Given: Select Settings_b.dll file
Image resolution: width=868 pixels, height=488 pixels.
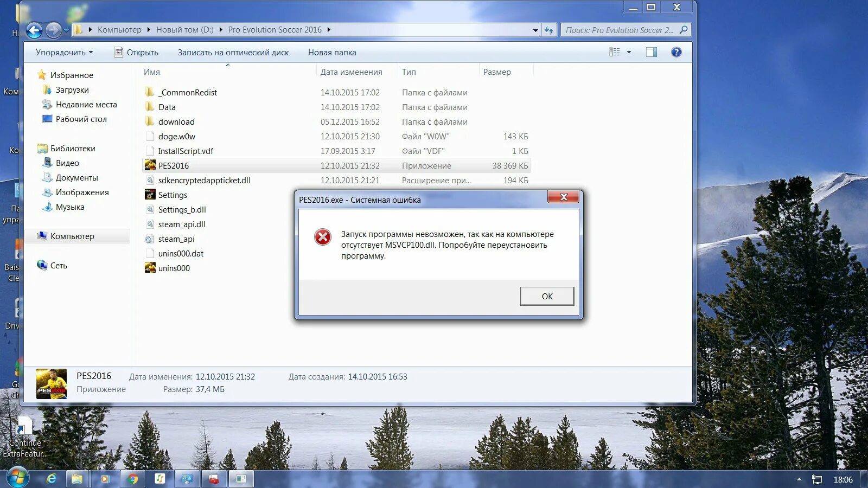Looking at the screenshot, I should pos(182,210).
